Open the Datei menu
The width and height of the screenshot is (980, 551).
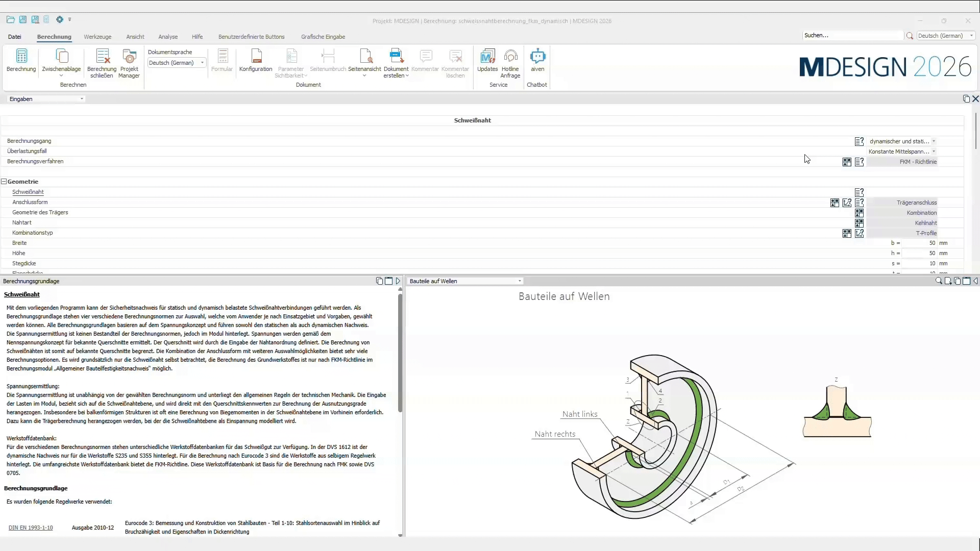pyautogui.click(x=15, y=37)
